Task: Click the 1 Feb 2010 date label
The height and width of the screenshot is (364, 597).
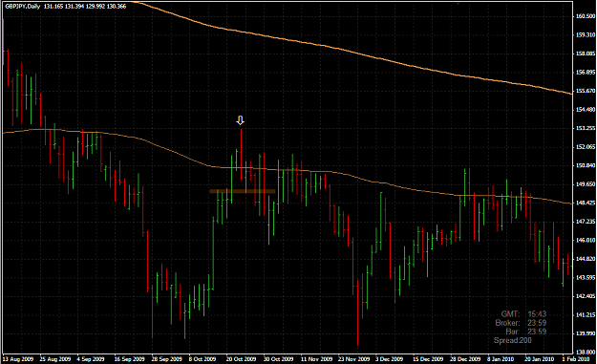Action: pyautogui.click(x=575, y=359)
